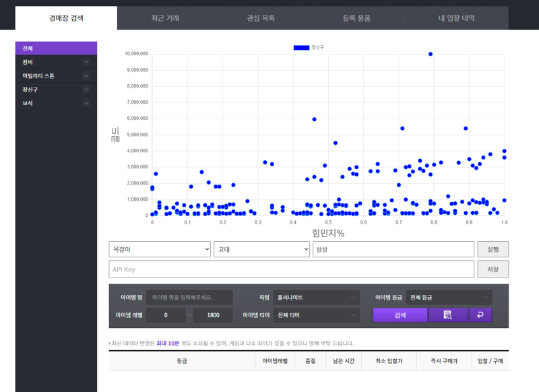Screen dimensions: 539x392
Task: Click the detailed search document icon
Action: 447,315
